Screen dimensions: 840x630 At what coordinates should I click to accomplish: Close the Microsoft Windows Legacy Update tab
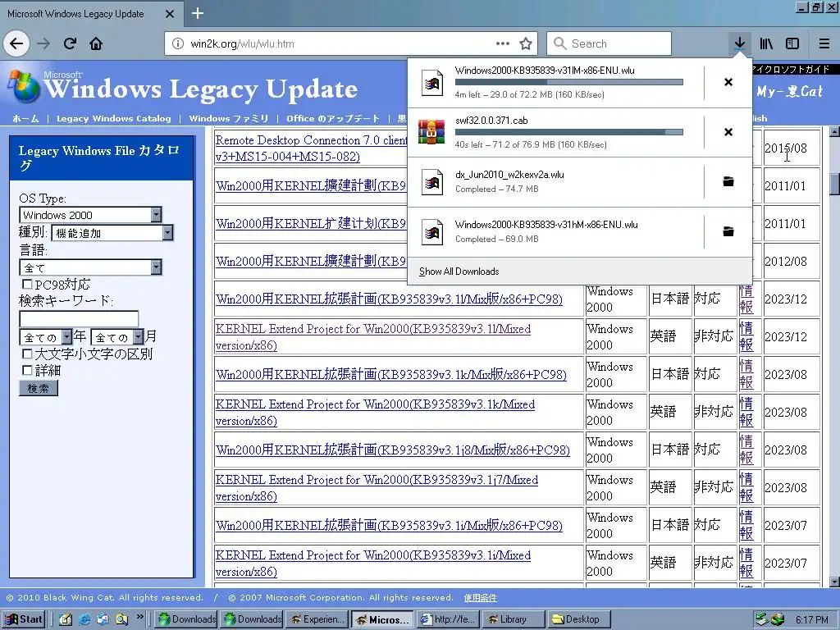click(170, 14)
